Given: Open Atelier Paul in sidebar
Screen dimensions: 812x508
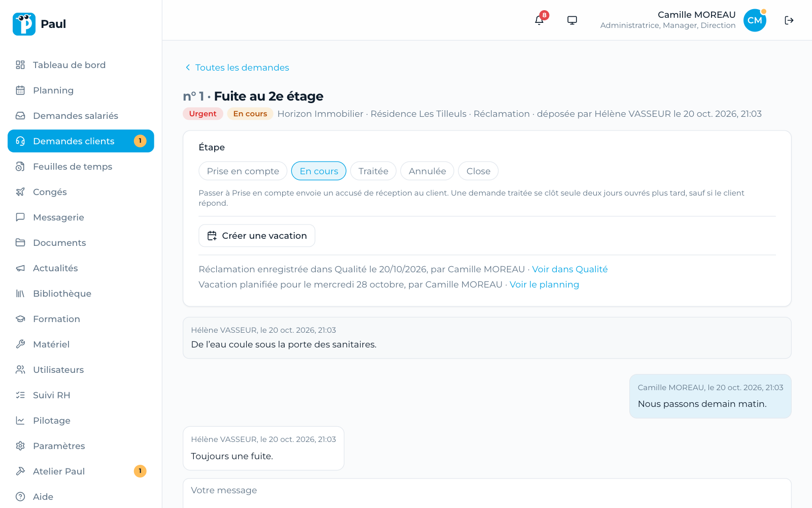Looking at the screenshot, I should tap(81, 471).
